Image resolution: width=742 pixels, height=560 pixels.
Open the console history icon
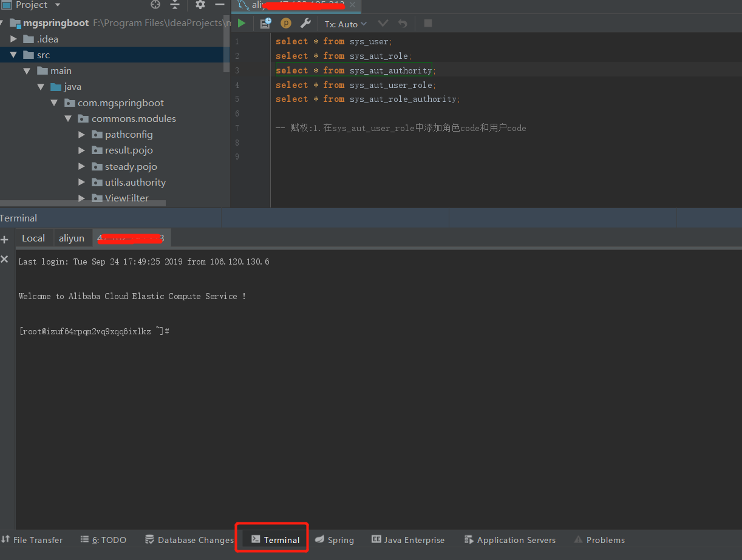265,22
